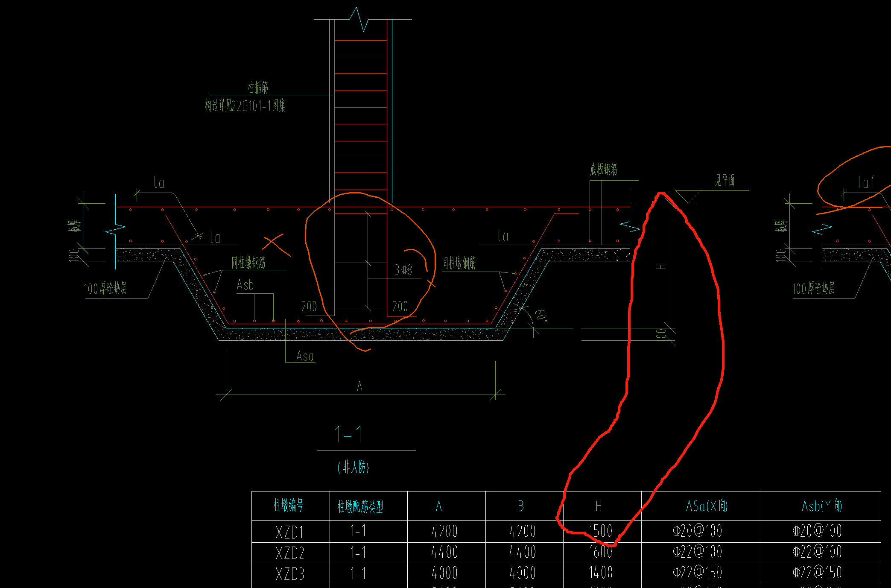Click the 200 dimension left of column
The width and height of the screenshot is (891, 588).
pyautogui.click(x=309, y=307)
